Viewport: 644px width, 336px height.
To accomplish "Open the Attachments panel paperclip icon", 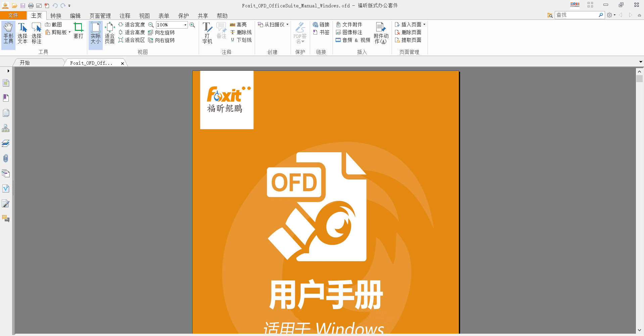I will [6, 158].
